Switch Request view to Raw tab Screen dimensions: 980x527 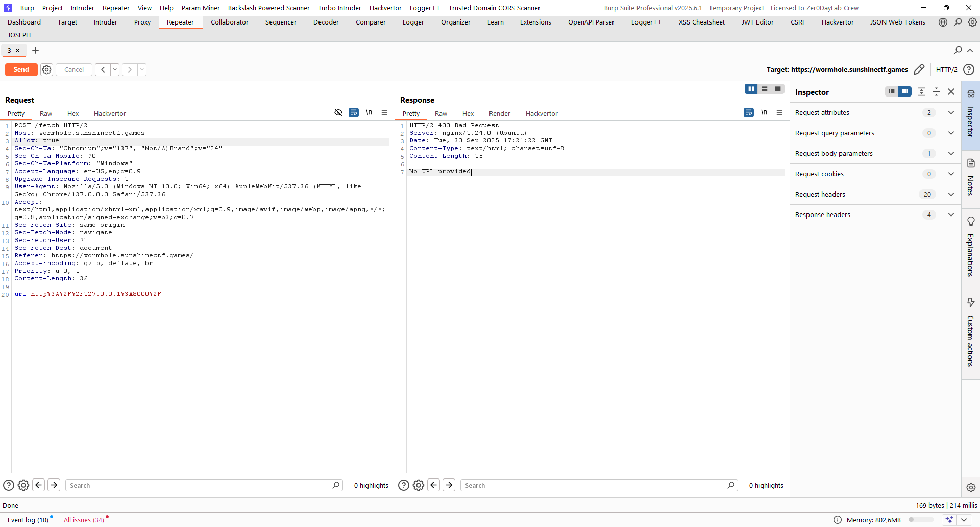point(46,113)
